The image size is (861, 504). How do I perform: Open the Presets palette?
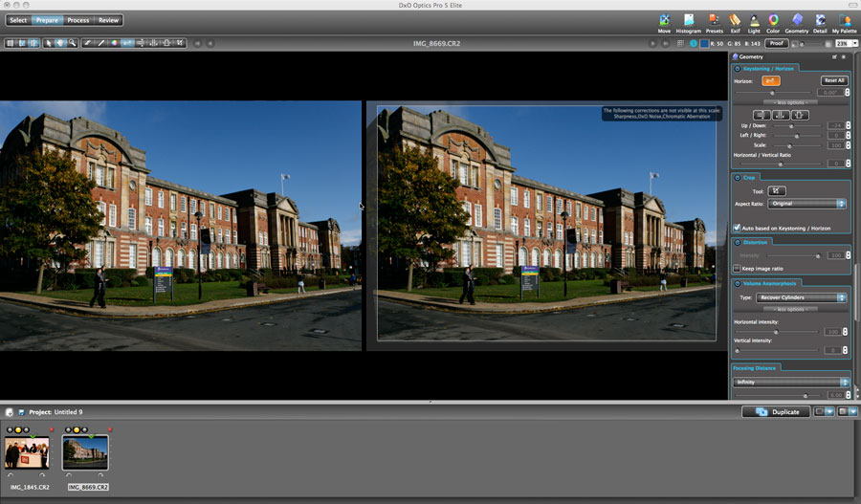(x=715, y=21)
